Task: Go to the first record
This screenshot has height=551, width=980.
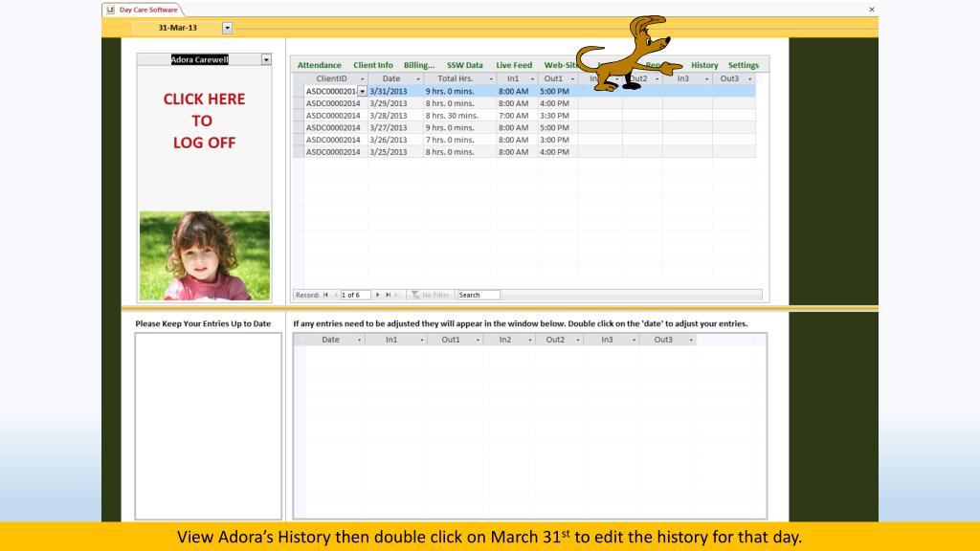Action: 325,295
